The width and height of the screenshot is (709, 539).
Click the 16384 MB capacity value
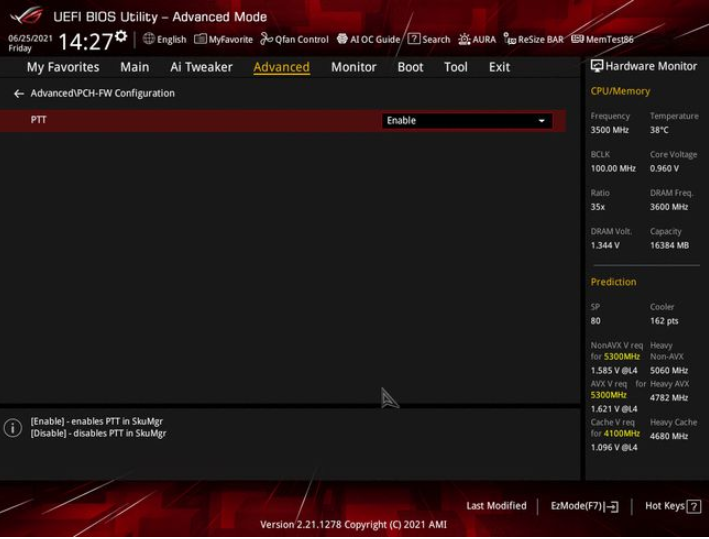click(x=669, y=245)
